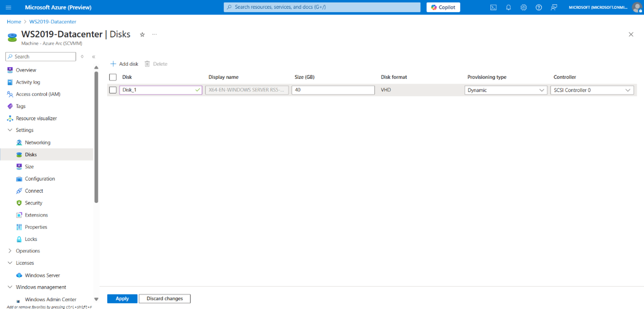Favorite this page with the star icon
This screenshot has width=644, height=309.
coord(142,35)
